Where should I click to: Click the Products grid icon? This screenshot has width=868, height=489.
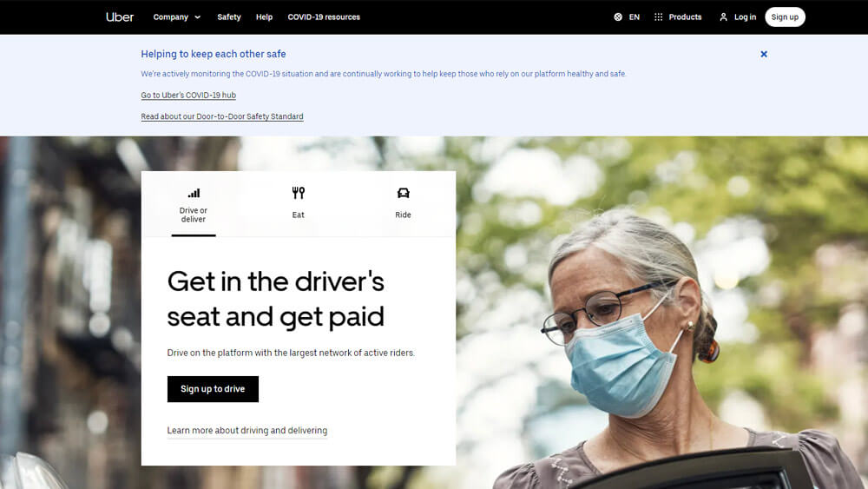[x=658, y=17]
